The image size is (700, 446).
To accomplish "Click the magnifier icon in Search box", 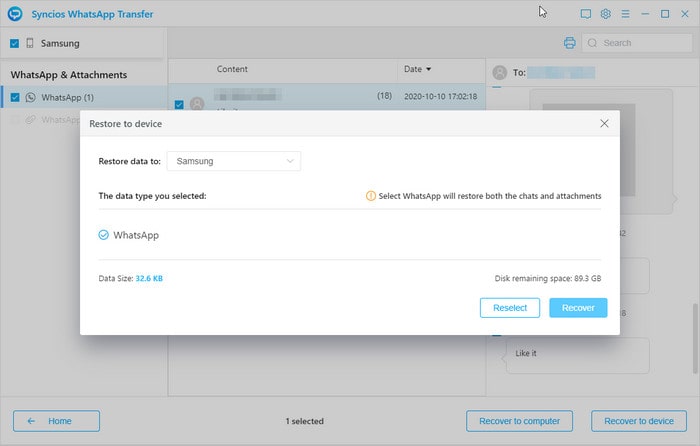I will 592,43.
